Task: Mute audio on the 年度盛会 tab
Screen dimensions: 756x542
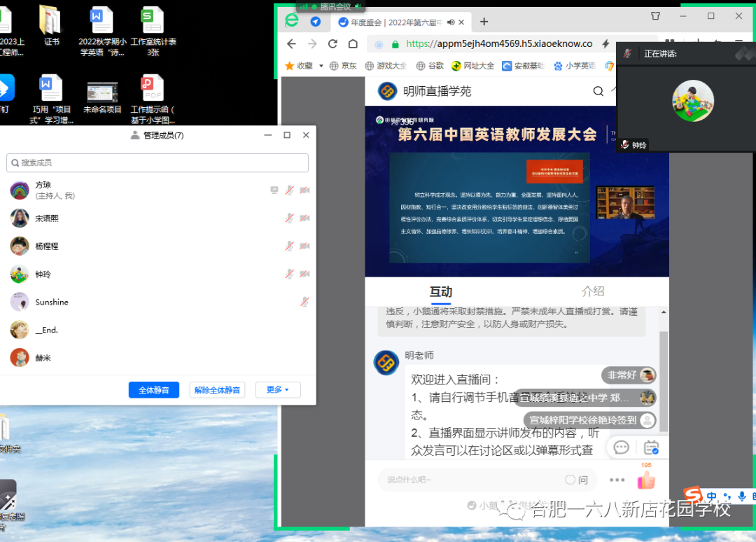Action: (451, 22)
